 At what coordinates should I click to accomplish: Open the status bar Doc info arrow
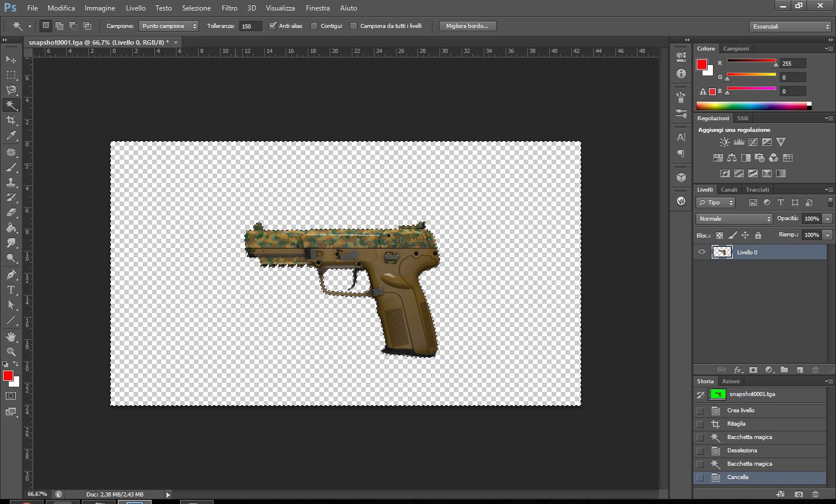[x=168, y=495]
